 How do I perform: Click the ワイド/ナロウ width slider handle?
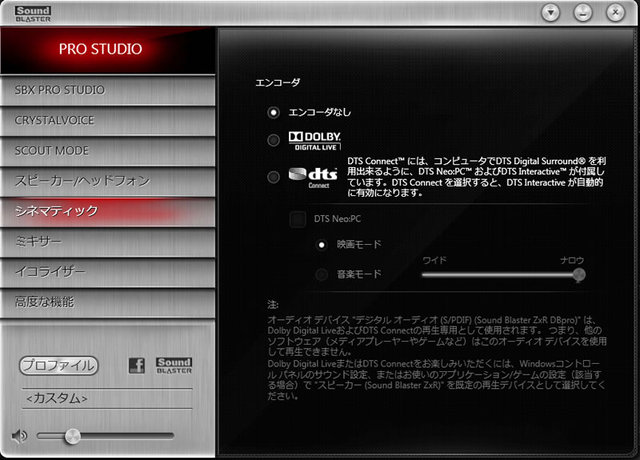(x=578, y=275)
